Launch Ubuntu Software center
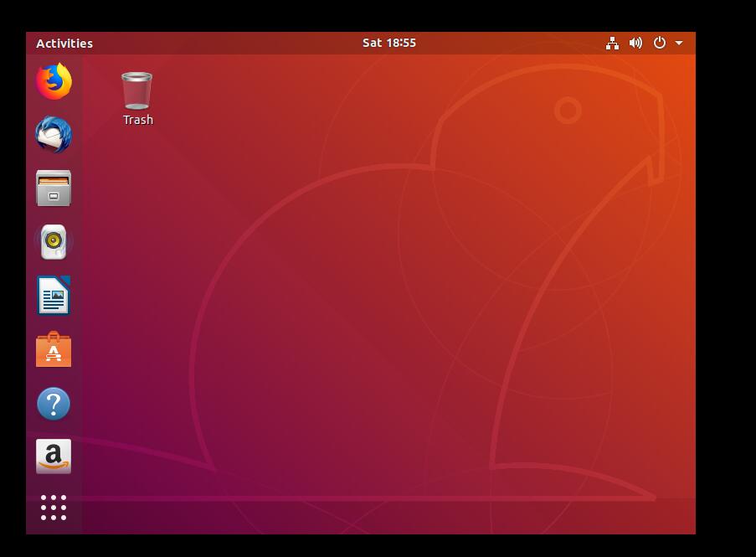756x557 pixels. pyautogui.click(x=54, y=349)
